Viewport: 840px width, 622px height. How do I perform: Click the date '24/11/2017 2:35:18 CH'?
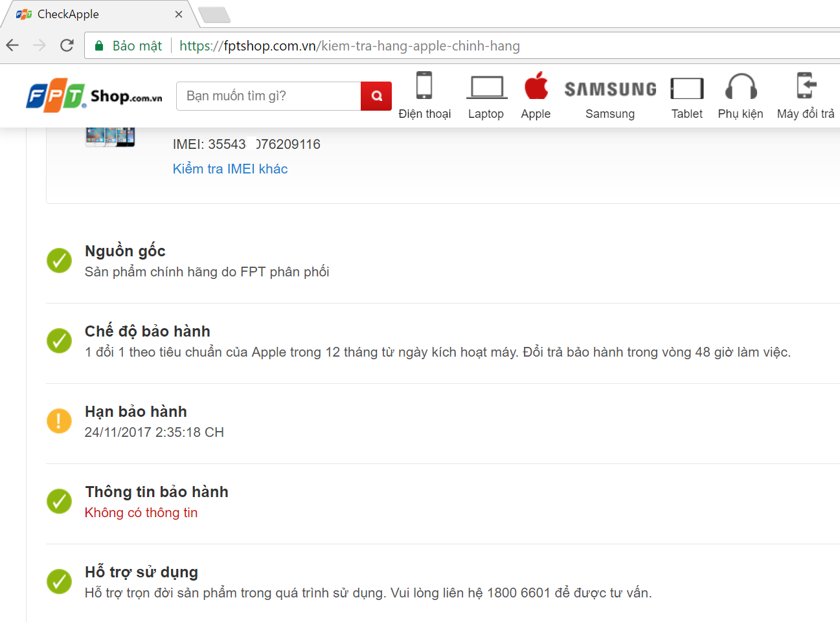pos(154,432)
